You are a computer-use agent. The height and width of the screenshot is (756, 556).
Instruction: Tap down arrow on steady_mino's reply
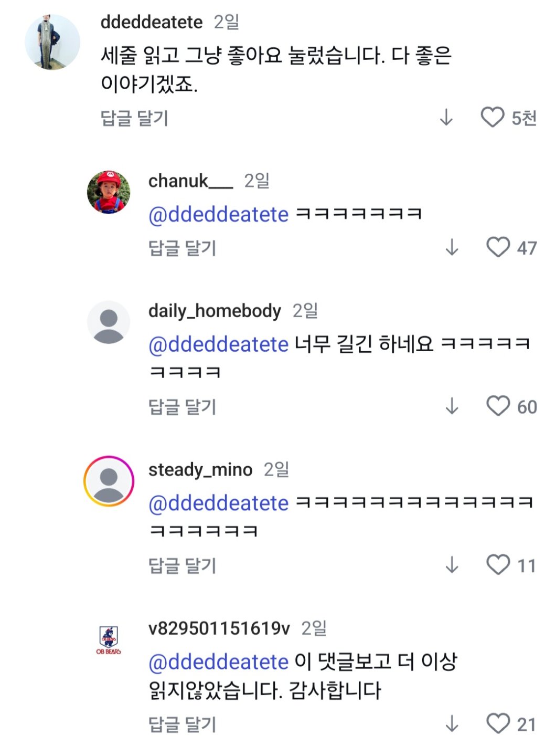click(452, 565)
